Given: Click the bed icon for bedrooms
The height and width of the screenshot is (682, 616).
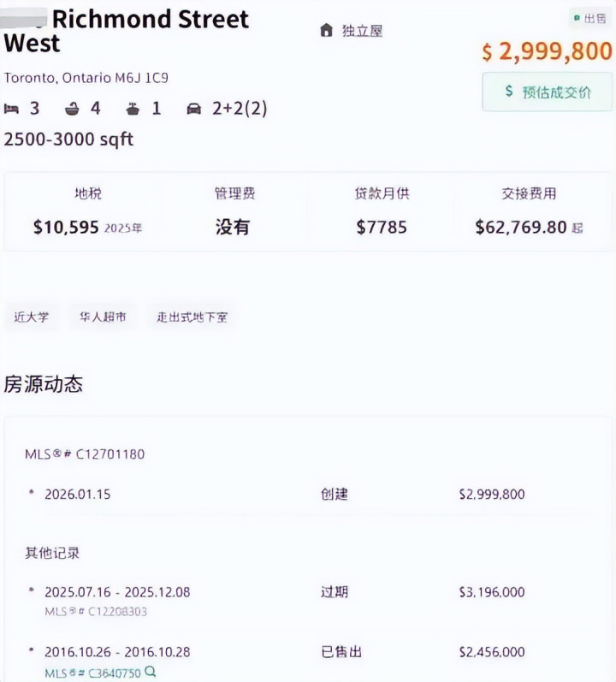Looking at the screenshot, I should tap(11, 109).
